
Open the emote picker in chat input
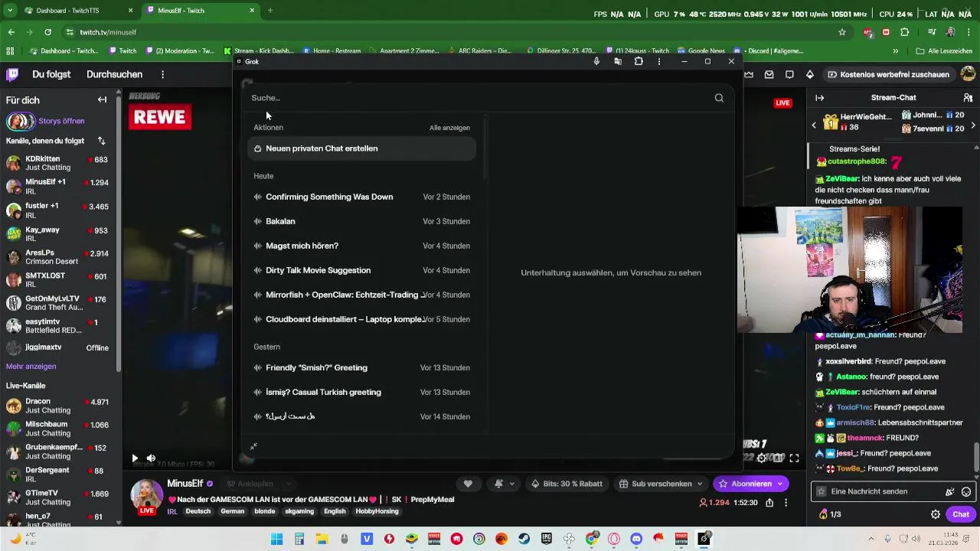966,491
